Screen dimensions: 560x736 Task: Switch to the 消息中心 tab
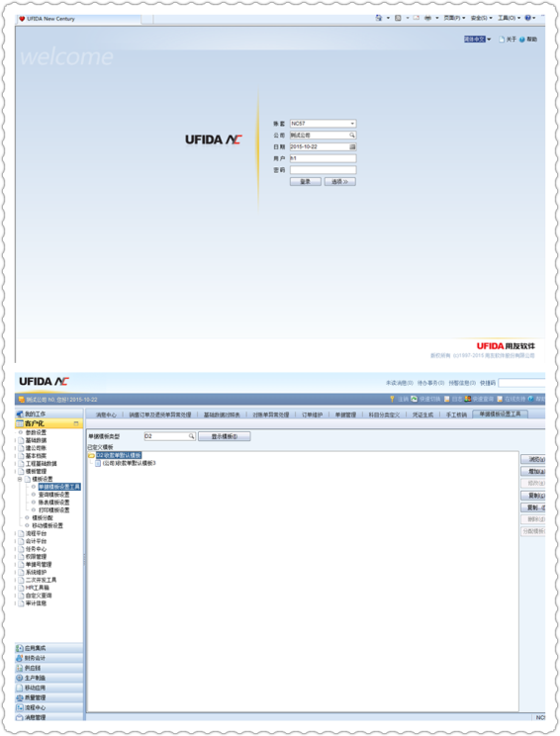tap(106, 414)
